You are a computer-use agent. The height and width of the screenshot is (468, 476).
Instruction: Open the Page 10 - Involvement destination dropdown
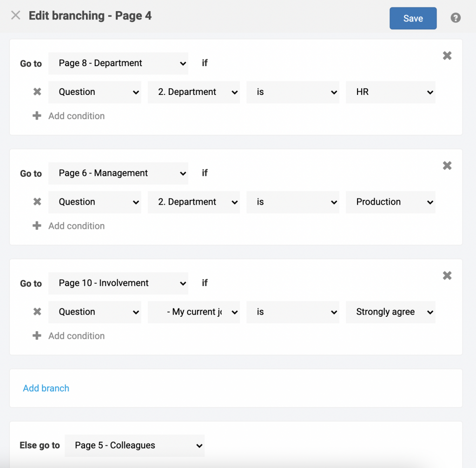[118, 283]
